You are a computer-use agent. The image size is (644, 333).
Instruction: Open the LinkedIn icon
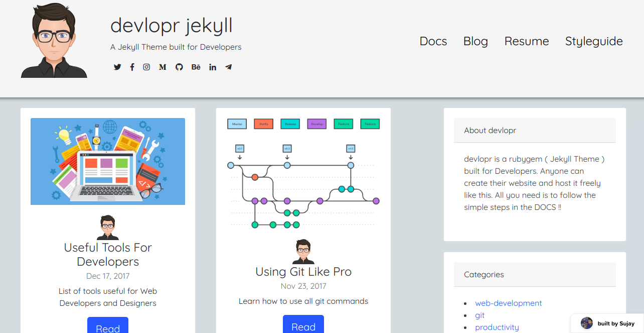tap(212, 67)
